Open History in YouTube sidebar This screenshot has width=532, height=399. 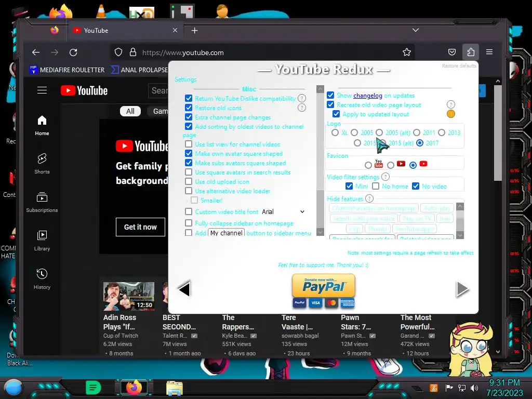coord(42,279)
